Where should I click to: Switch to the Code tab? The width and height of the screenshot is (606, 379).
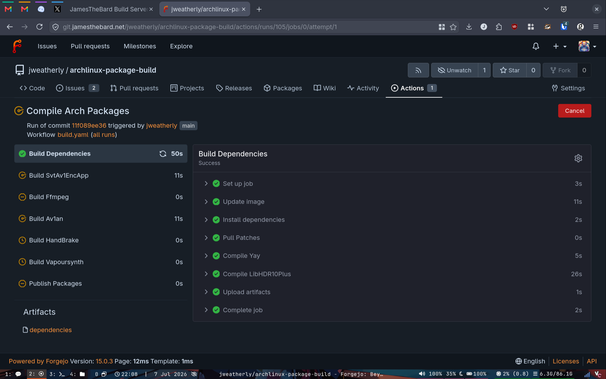[x=32, y=88]
